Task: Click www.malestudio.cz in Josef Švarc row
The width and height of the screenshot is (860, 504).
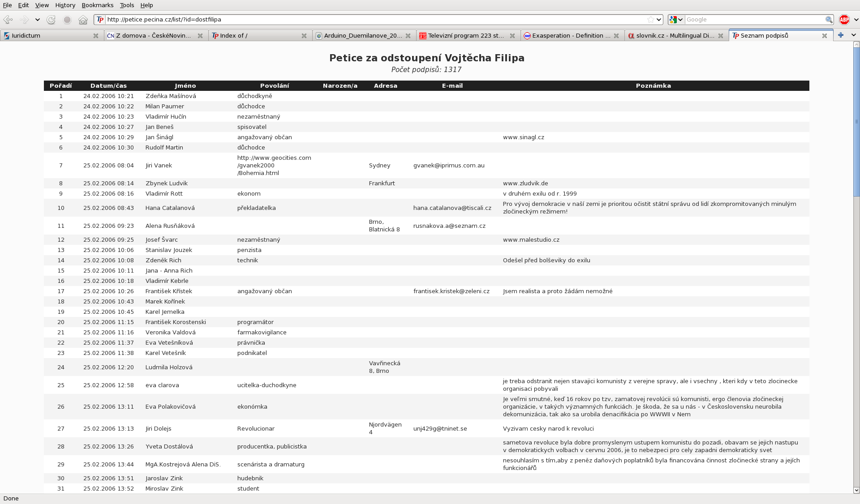Action: click(x=531, y=240)
